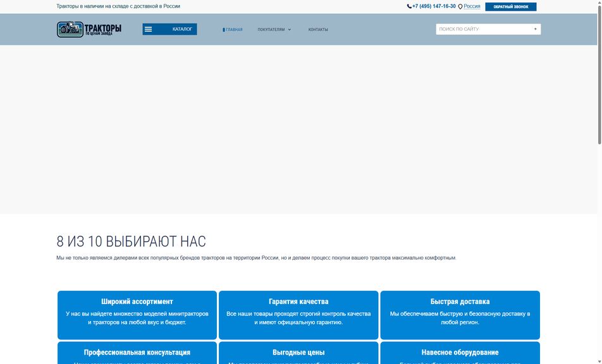Select the Широкий ассортимент card title
Screen dimensions: 602x364
[137, 301]
